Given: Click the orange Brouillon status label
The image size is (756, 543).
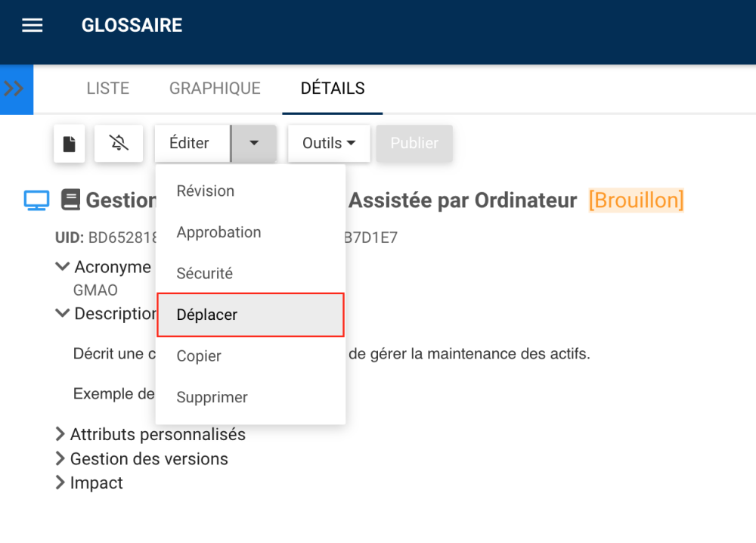Looking at the screenshot, I should pos(637,200).
